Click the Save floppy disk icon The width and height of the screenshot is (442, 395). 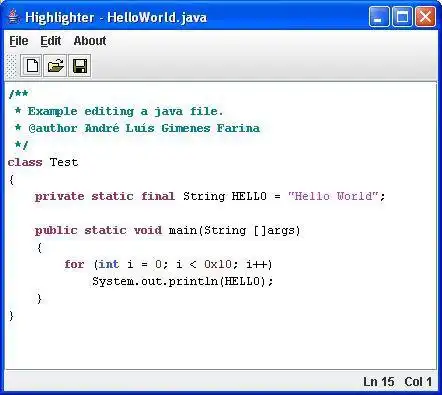pyautogui.click(x=80, y=66)
